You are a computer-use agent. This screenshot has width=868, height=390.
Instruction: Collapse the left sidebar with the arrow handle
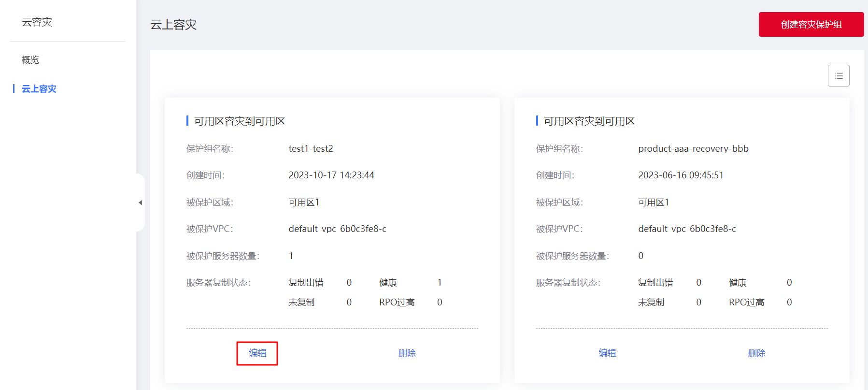click(140, 202)
